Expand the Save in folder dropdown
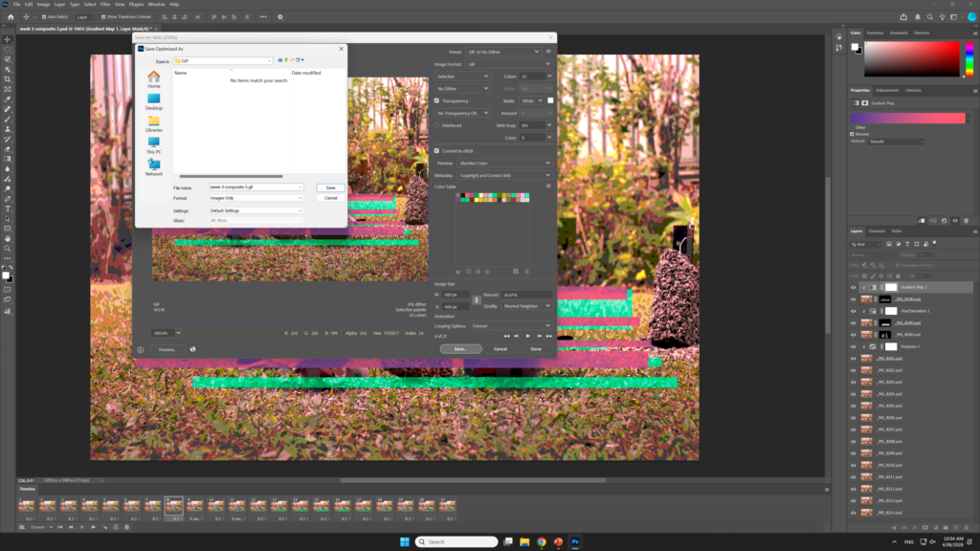Viewport: 980px width, 551px height. (x=222, y=60)
